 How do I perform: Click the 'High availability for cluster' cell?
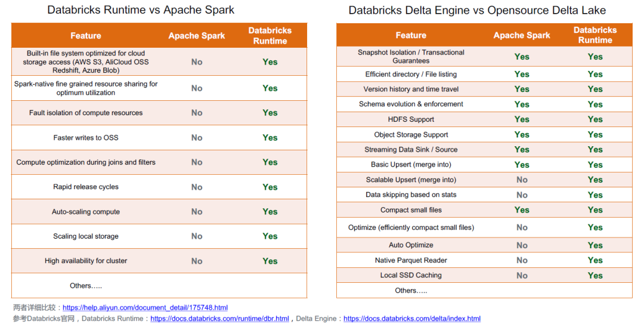click(86, 261)
